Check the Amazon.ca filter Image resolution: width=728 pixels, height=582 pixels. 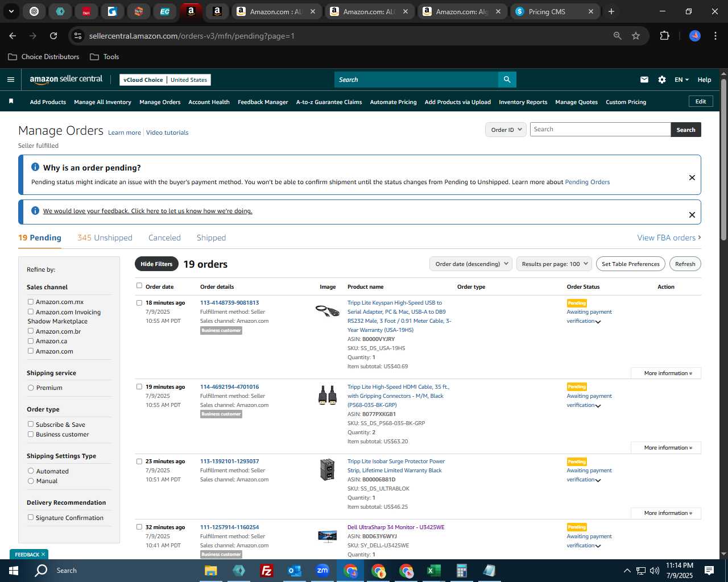tap(31, 341)
